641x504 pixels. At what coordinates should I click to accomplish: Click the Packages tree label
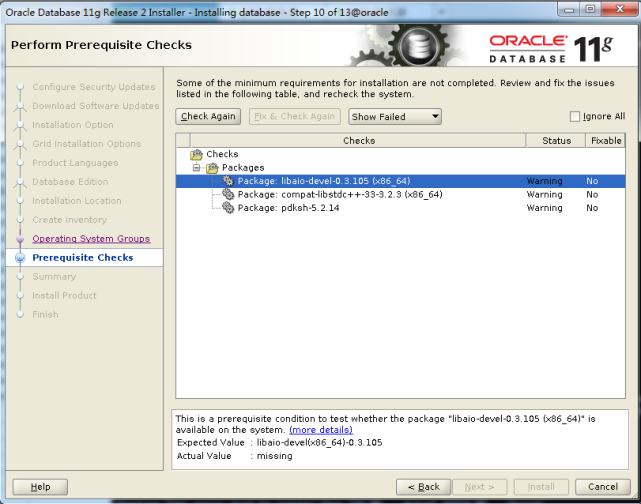pyautogui.click(x=243, y=168)
